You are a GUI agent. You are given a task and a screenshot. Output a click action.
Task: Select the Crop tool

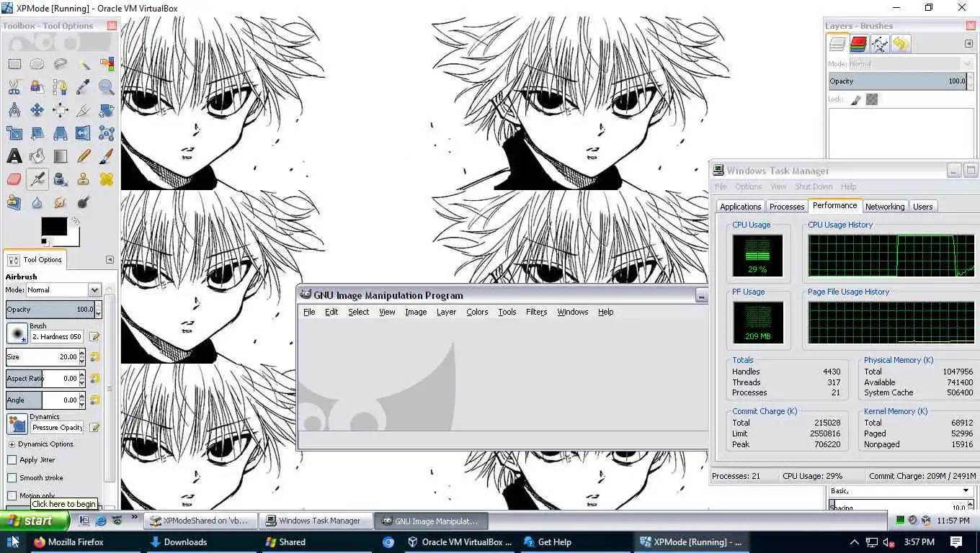click(83, 110)
